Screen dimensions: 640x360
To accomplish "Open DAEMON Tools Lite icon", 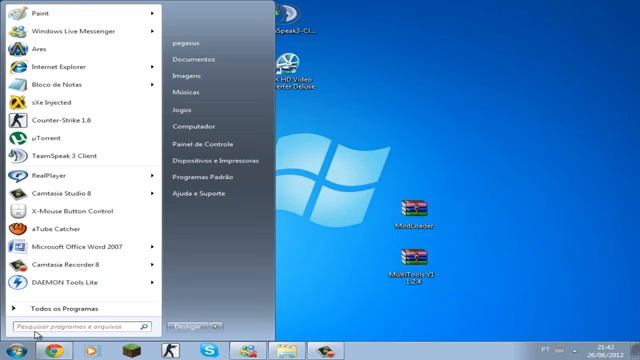I will [x=18, y=282].
